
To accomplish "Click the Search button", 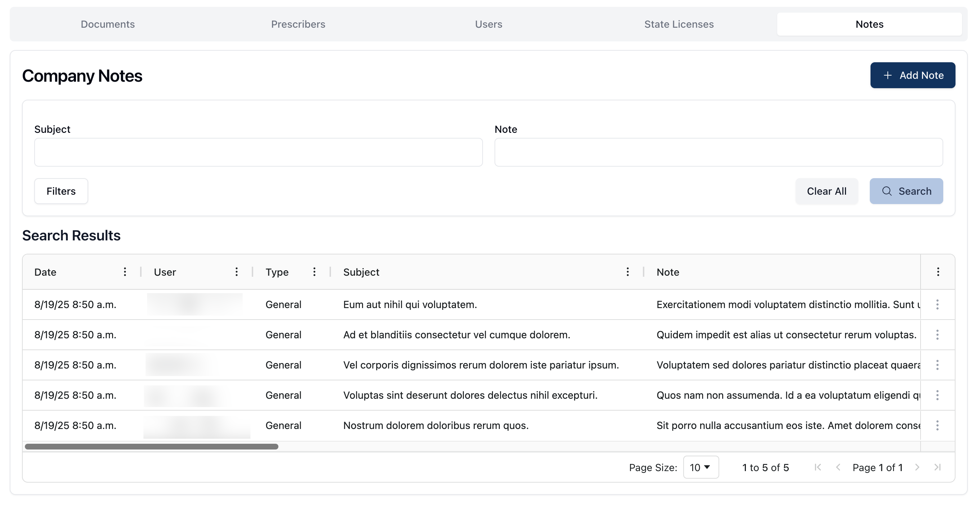I will [x=906, y=191].
